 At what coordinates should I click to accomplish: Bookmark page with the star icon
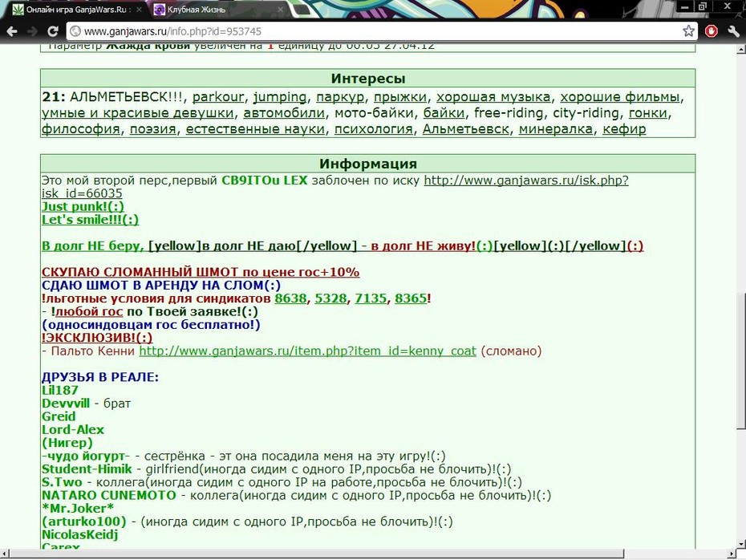coord(688,31)
